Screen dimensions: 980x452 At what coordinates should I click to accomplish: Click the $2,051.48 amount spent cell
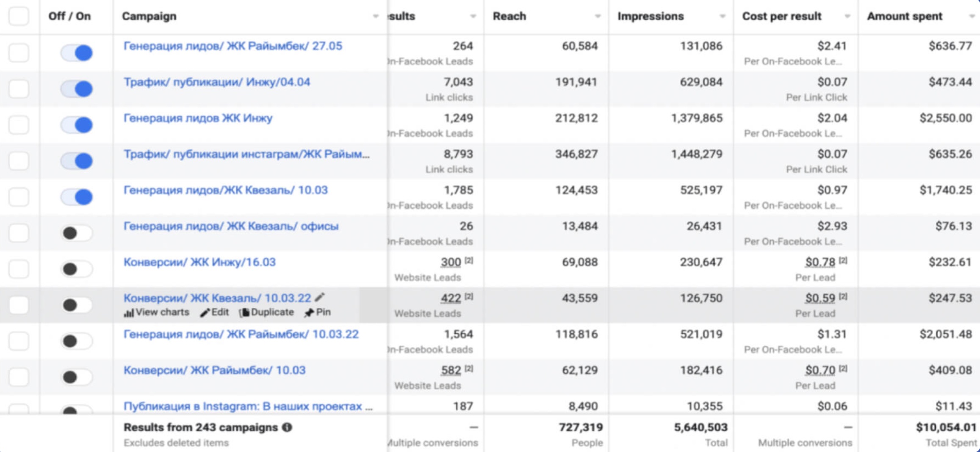click(945, 334)
